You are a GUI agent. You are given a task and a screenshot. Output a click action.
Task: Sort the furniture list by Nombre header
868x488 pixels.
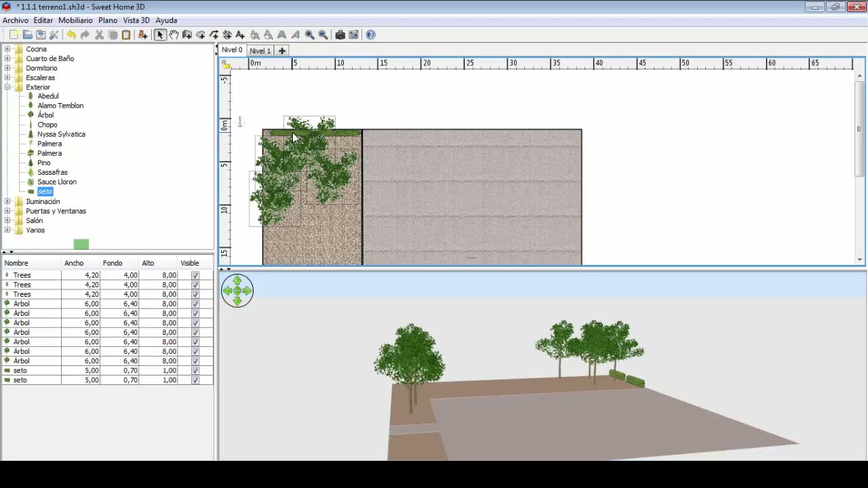pyautogui.click(x=31, y=263)
